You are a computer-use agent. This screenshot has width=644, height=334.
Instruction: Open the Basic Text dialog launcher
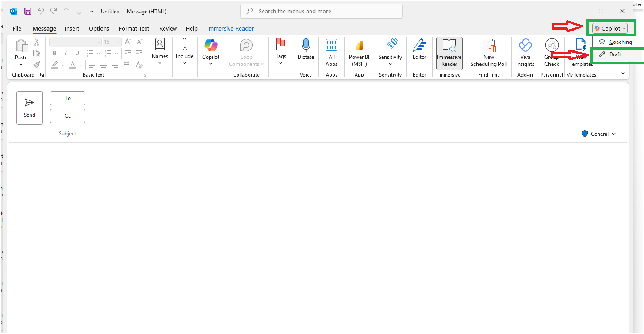pyautogui.click(x=145, y=75)
